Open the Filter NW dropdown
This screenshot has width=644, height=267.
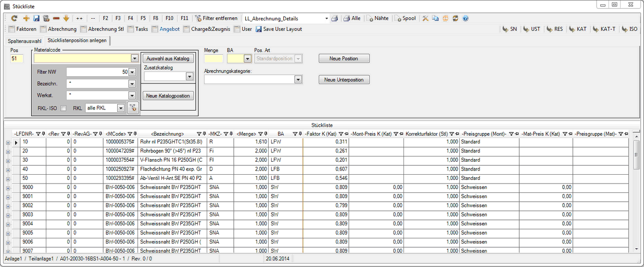tap(132, 72)
